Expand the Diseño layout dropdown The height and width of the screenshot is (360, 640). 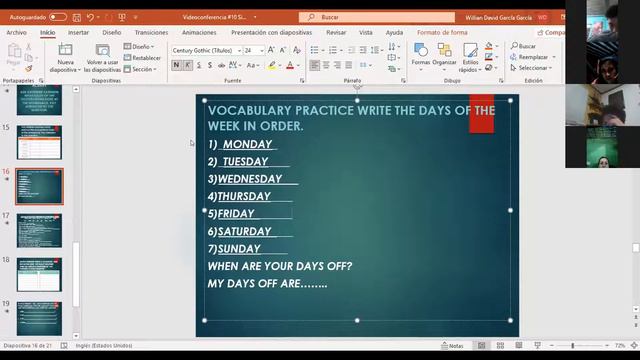pyautogui.click(x=139, y=47)
